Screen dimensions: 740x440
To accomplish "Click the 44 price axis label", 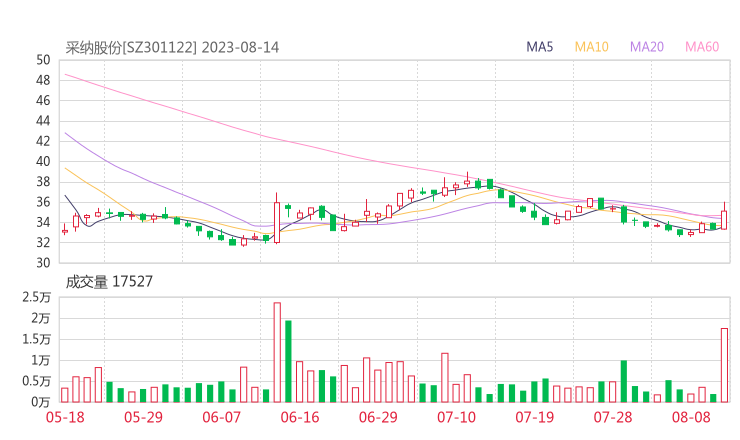I will pyautogui.click(x=43, y=121).
